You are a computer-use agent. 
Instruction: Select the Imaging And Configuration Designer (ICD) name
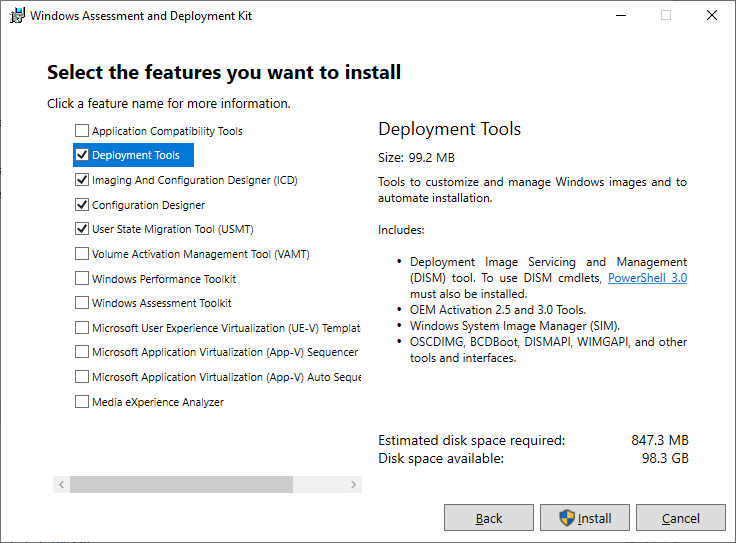[x=195, y=180]
